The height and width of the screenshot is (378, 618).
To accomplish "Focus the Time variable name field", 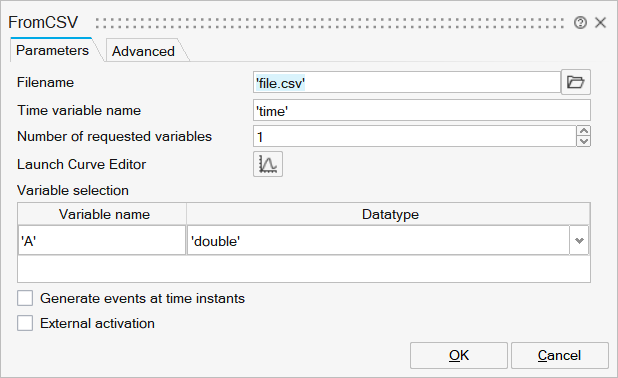I will 422,110.
